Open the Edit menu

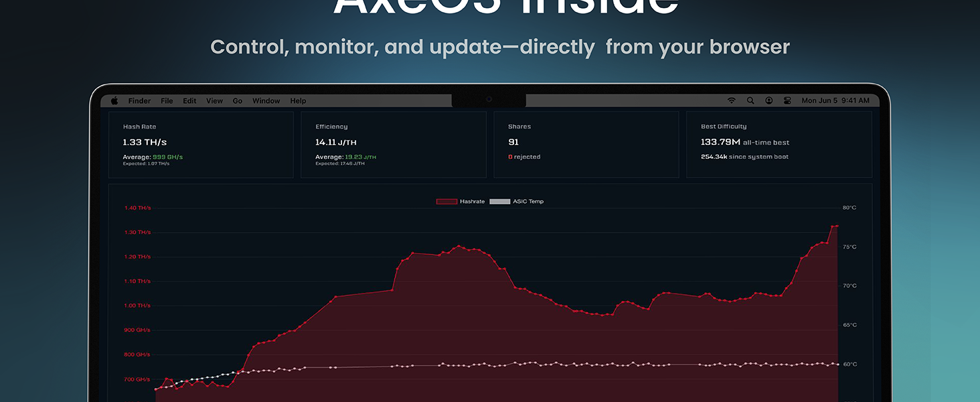[x=189, y=101]
